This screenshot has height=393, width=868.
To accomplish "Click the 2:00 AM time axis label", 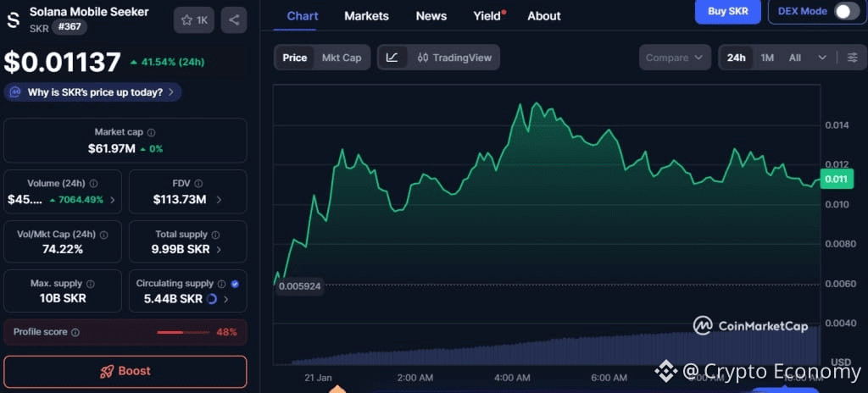I will click(415, 378).
